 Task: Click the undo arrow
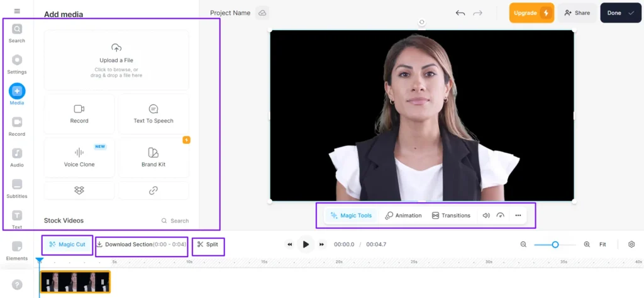coord(460,13)
